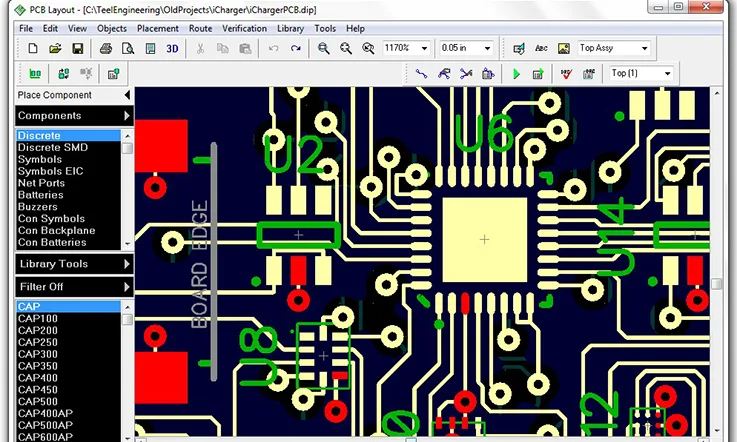
Task: Open the Route menu
Action: (201, 28)
